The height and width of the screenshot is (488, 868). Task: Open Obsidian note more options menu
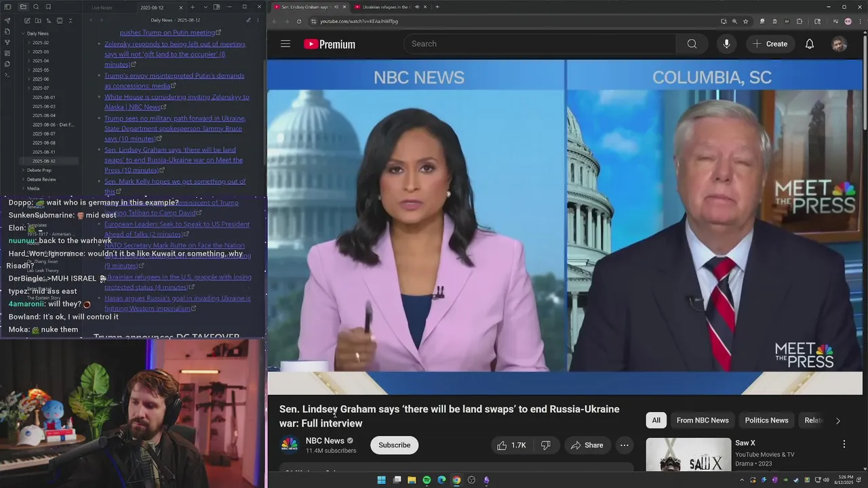click(x=258, y=20)
